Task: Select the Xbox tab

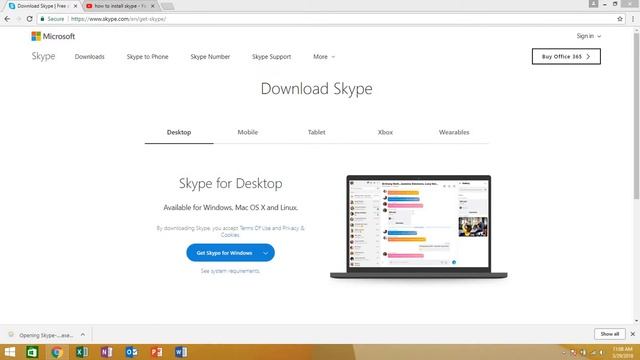Action: click(385, 132)
